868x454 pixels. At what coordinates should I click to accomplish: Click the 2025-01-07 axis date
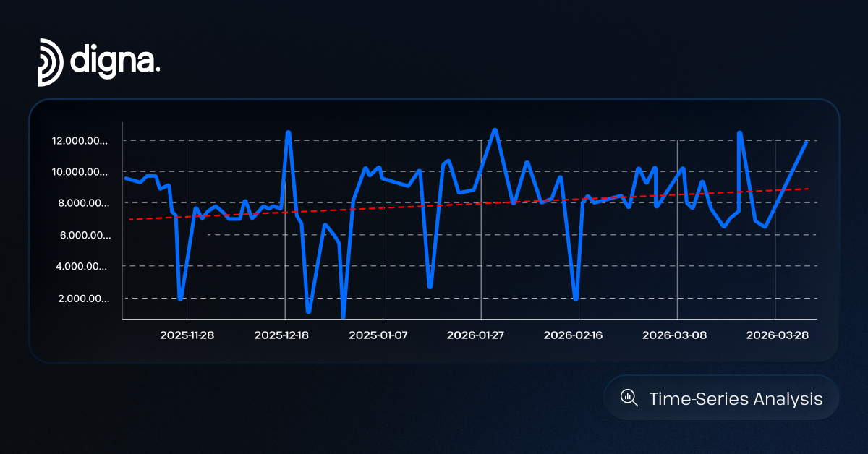[378, 335]
